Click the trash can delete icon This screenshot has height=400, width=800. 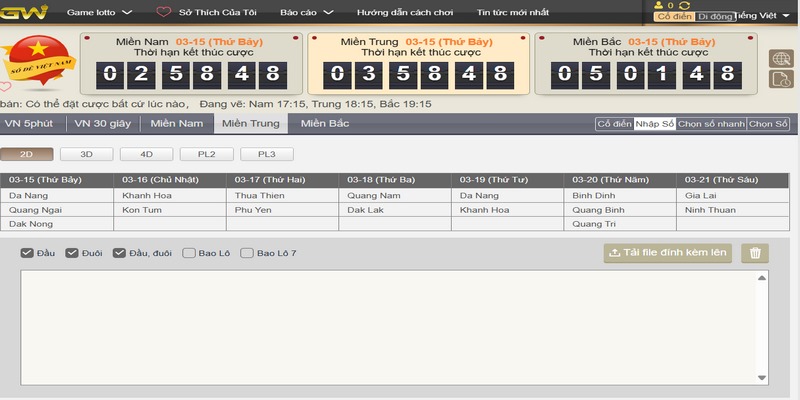[x=755, y=254]
